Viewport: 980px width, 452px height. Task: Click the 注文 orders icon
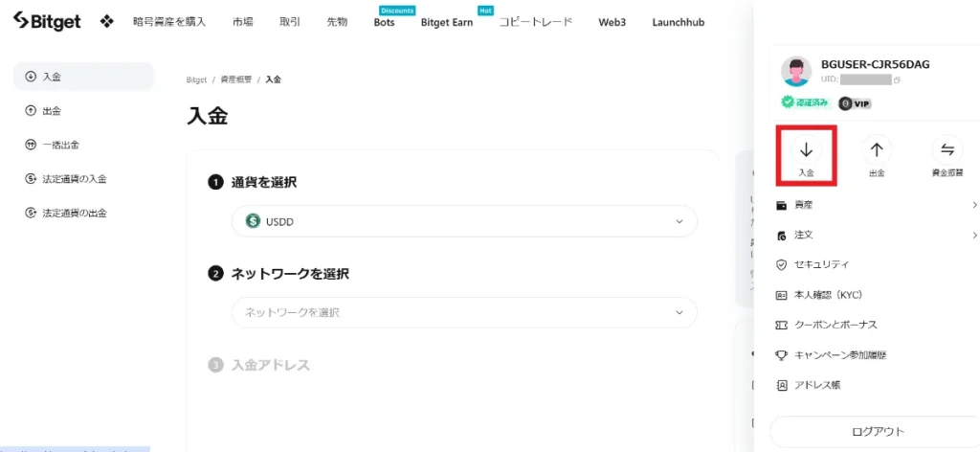781,235
